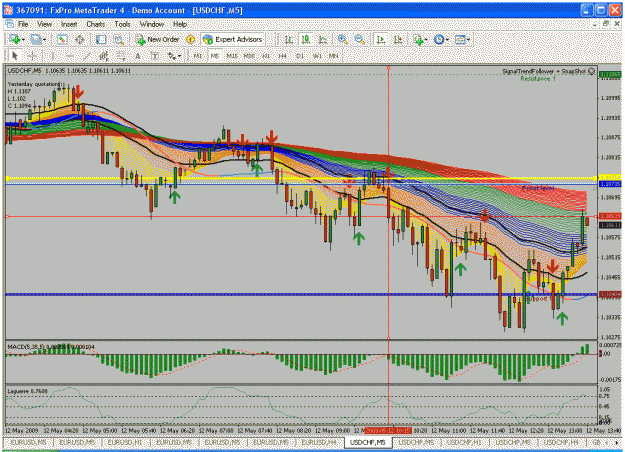The height and width of the screenshot is (452, 625).
Task: Switch timeframe to H4
Action: 283,56
